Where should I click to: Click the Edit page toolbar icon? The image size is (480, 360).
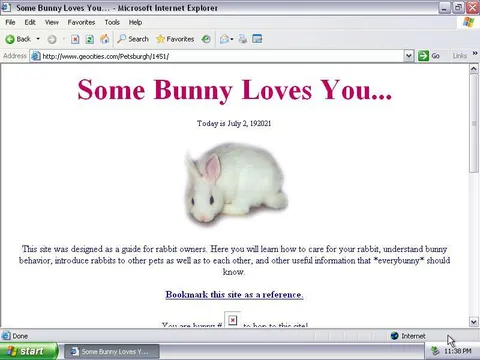[x=257, y=39]
